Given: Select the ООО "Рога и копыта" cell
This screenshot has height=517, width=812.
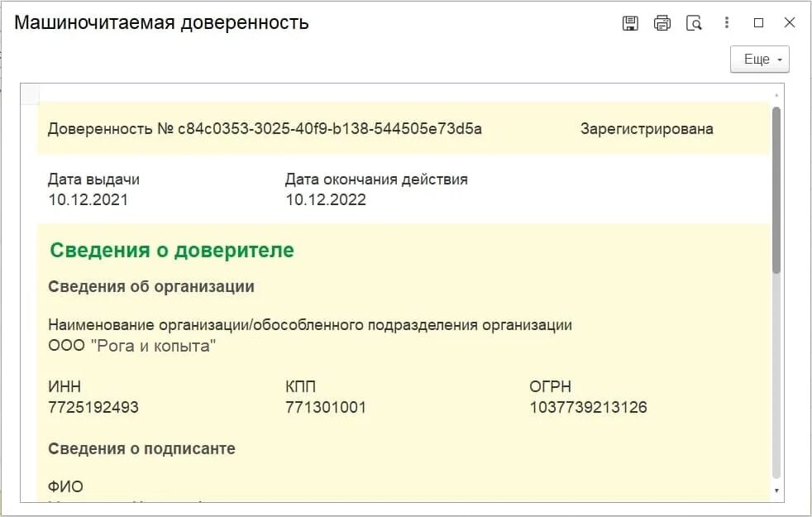Looking at the screenshot, I should tap(132, 346).
